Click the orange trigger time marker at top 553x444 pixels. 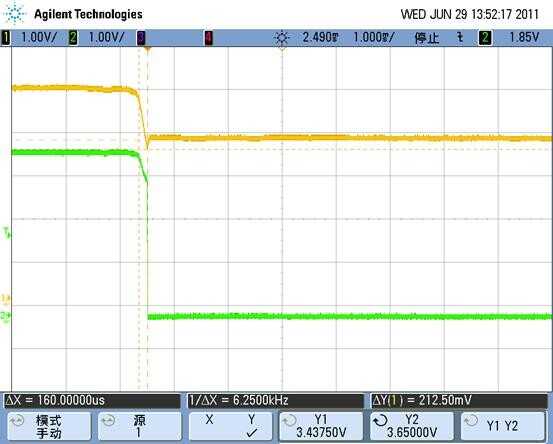(x=147, y=49)
